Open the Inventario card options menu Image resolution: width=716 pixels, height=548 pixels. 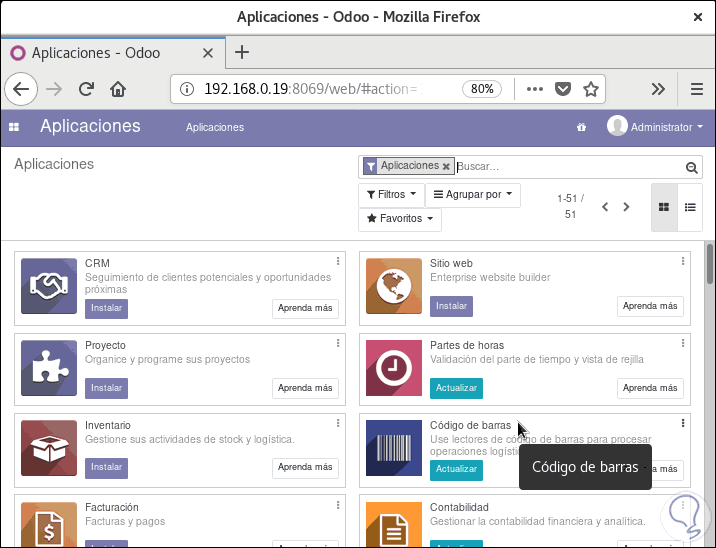pos(338,423)
